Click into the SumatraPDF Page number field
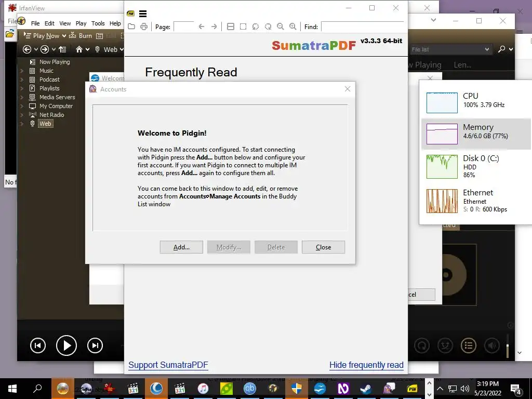 click(x=183, y=26)
